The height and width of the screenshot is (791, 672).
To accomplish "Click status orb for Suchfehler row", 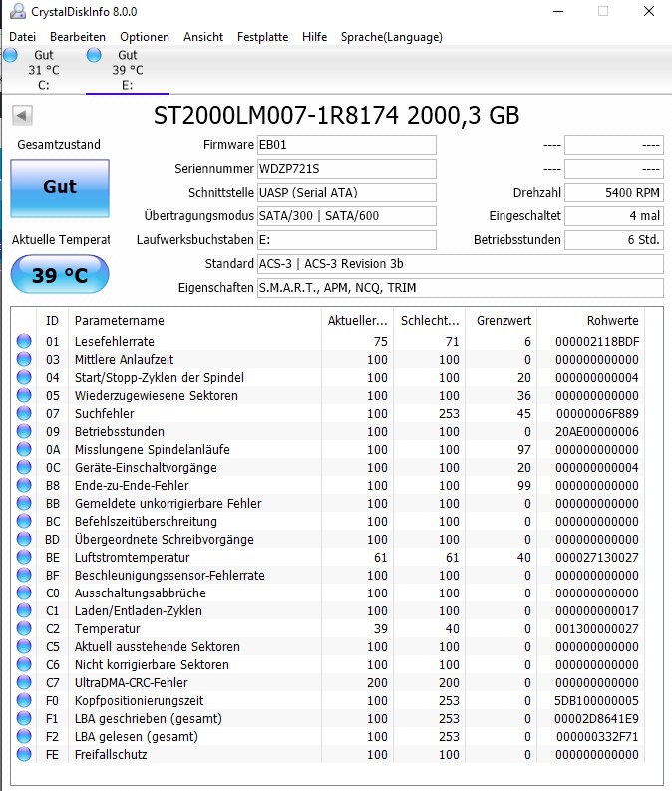I will point(24,413).
